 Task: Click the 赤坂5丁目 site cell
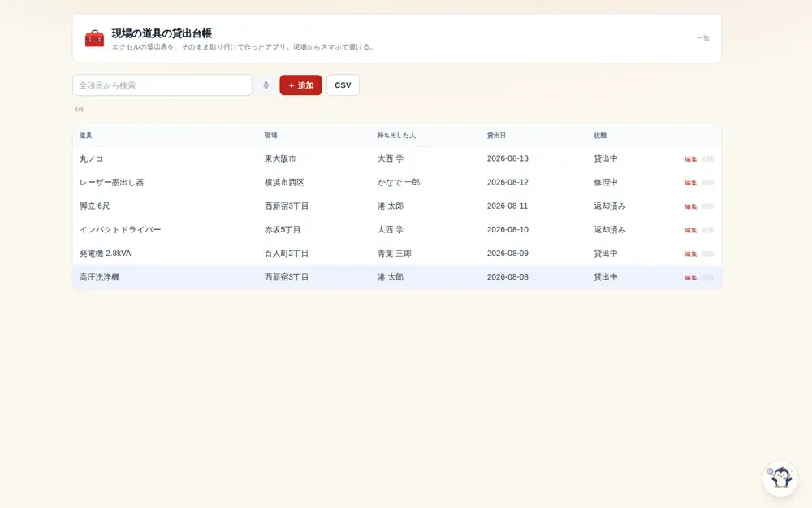(283, 230)
